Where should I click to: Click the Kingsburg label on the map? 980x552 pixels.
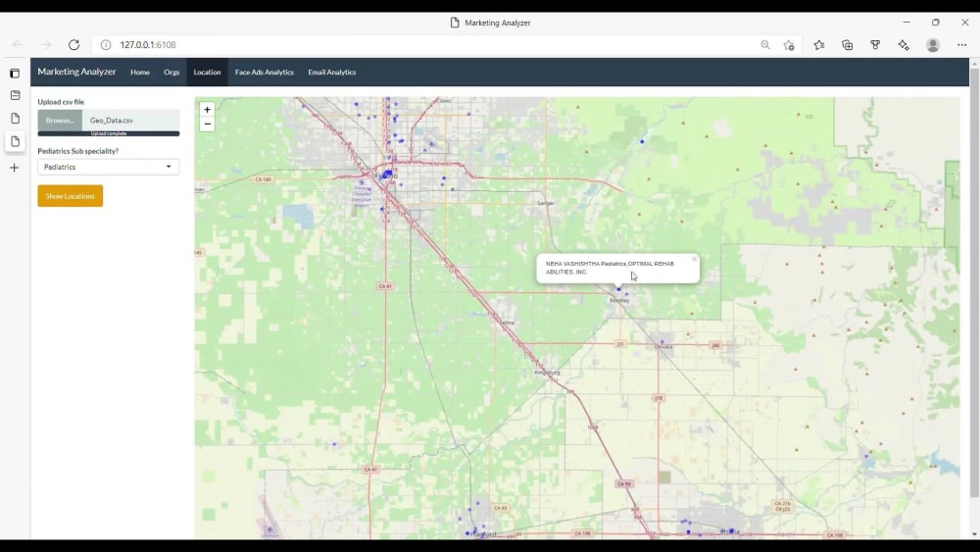(548, 373)
